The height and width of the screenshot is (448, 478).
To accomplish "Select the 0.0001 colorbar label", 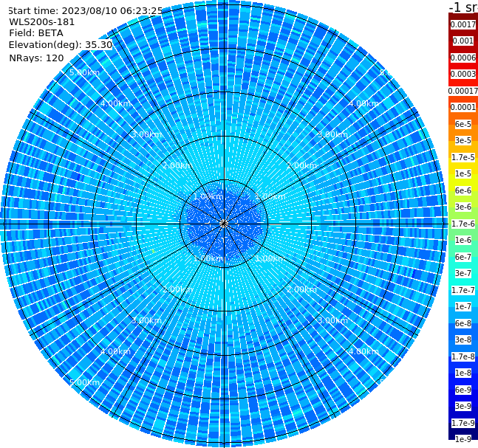I will point(463,107).
